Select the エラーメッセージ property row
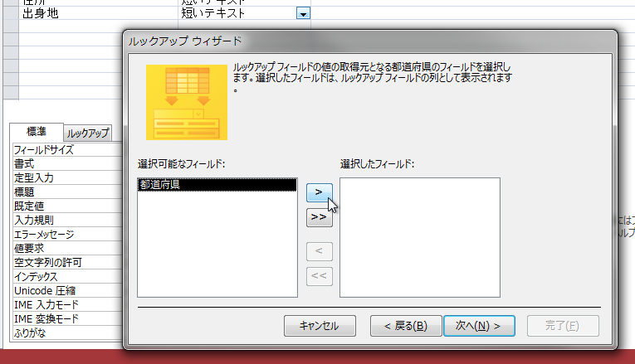The height and width of the screenshot is (364, 635). coord(67,235)
